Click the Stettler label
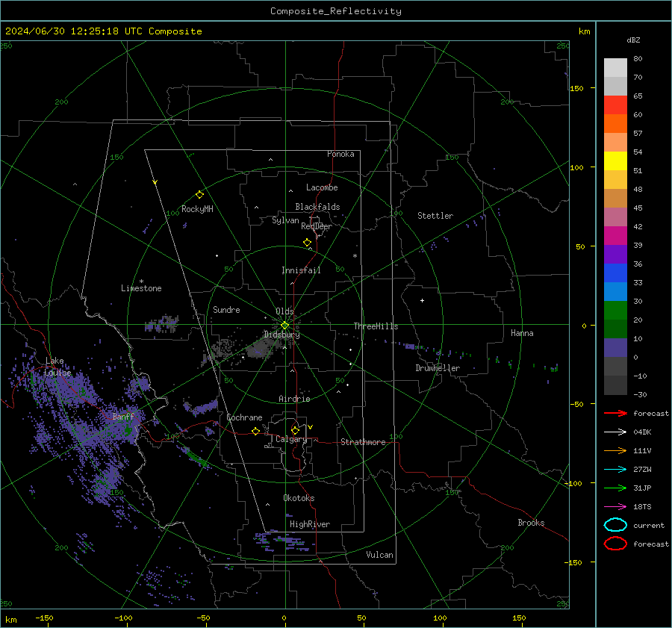The height and width of the screenshot is (628, 672). pyautogui.click(x=435, y=216)
